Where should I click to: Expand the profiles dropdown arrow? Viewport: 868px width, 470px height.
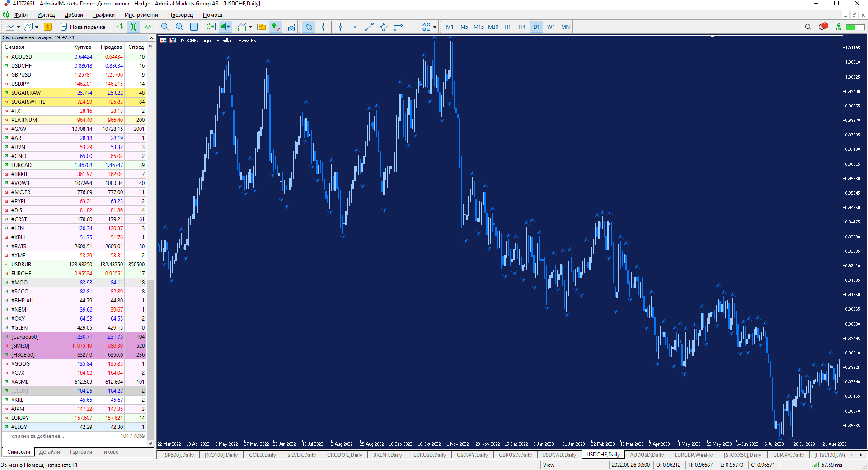37,27
